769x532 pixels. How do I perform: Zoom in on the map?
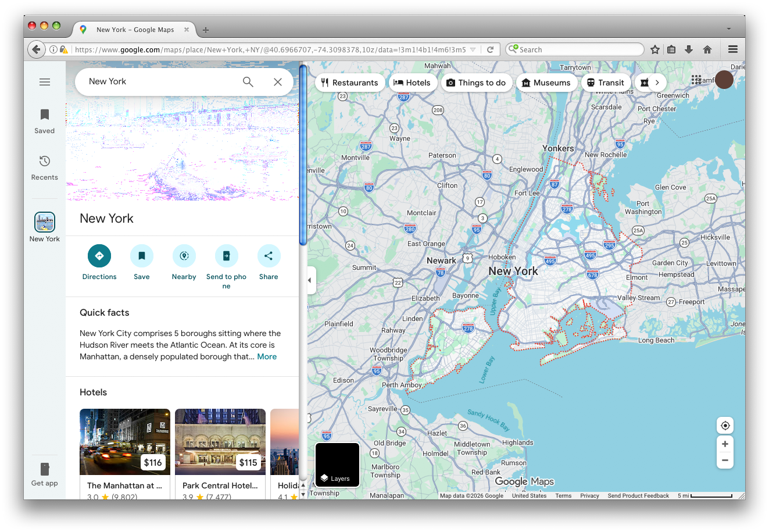coord(725,444)
